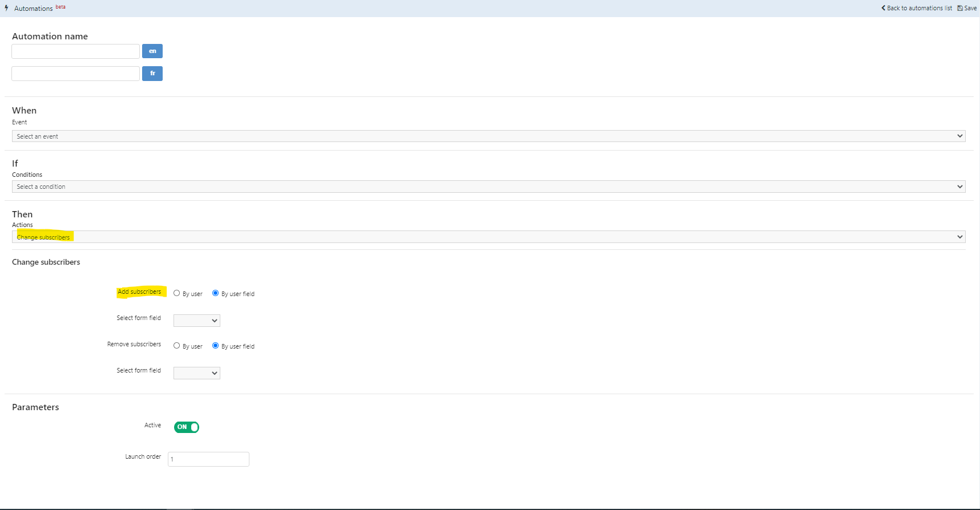Click the Save icon link
980x510 pixels.
click(x=967, y=8)
